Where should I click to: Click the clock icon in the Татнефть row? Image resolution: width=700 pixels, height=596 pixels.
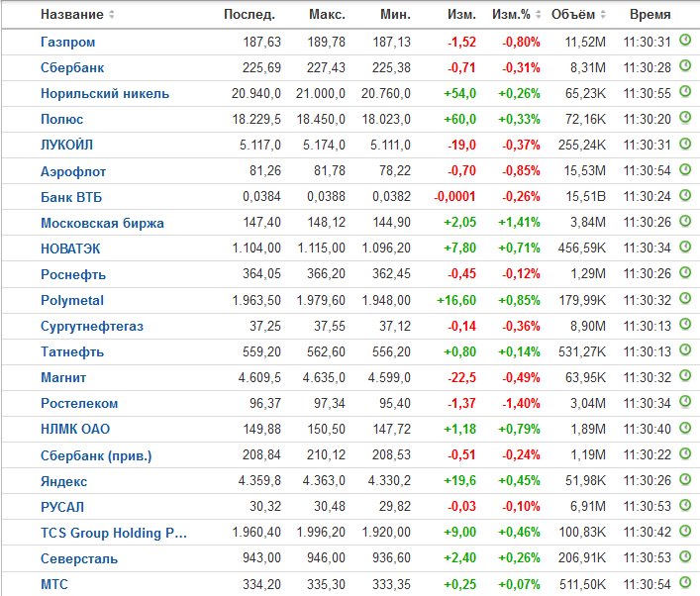click(685, 350)
